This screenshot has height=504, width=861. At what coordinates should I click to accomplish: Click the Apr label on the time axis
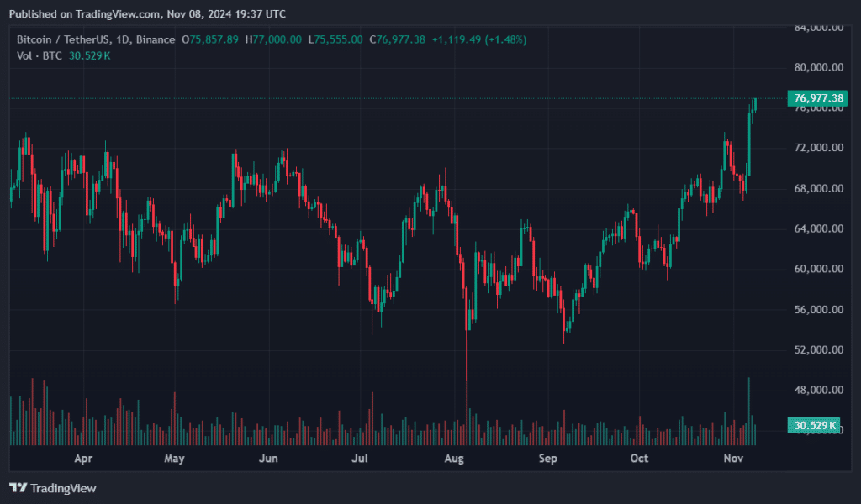tap(82, 459)
